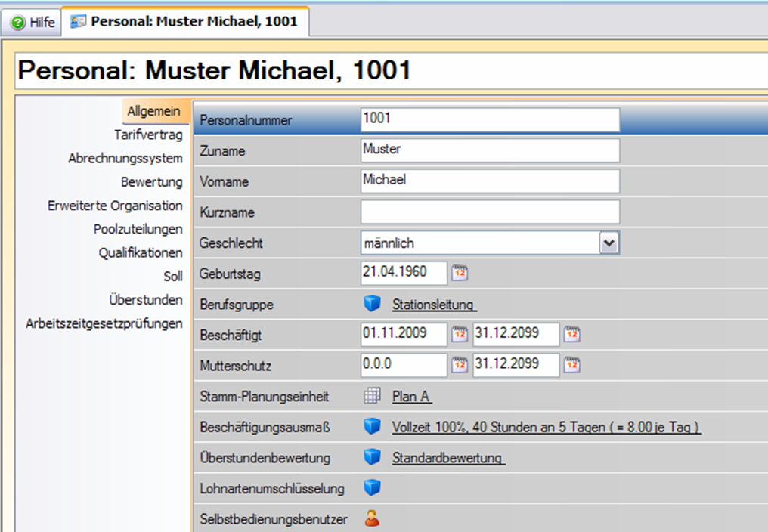Screen dimensions: 768x532
Task: Click into the empty Kurzname field
Action: click(x=490, y=212)
